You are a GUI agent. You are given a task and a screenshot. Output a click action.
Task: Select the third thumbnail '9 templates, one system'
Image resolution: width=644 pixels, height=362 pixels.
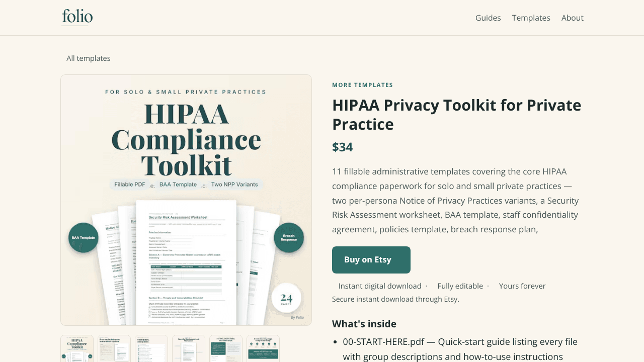(x=151, y=348)
